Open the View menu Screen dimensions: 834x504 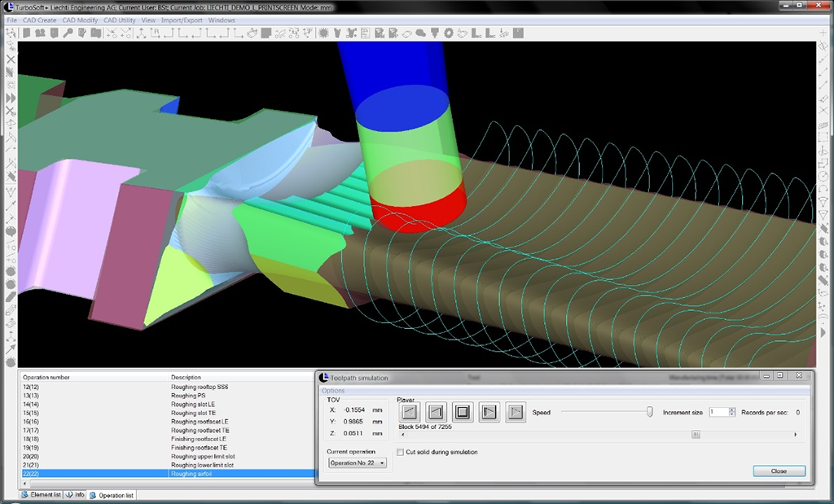[x=148, y=20]
